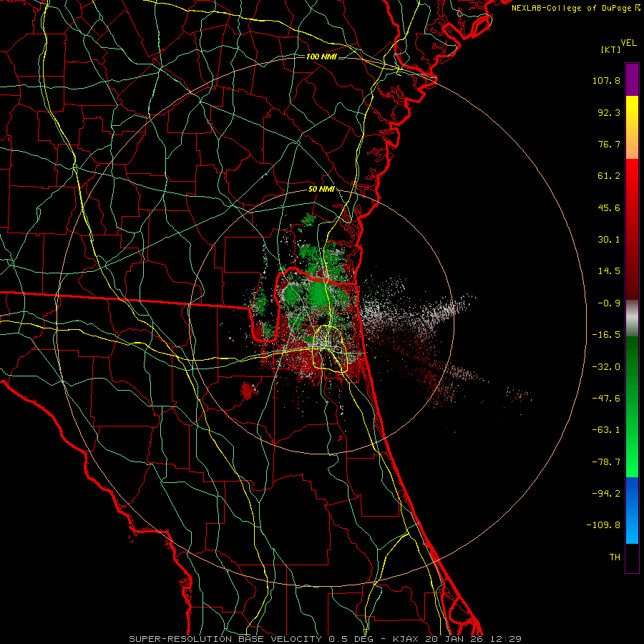This screenshot has height=644, width=644.
Task: Select the 30.1 legend value
Action: coord(609,240)
